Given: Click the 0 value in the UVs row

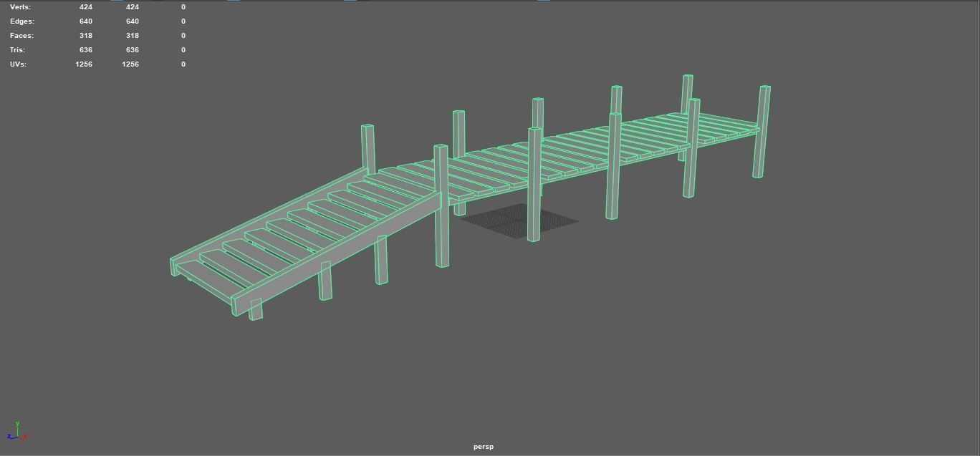Looking at the screenshot, I should (183, 64).
